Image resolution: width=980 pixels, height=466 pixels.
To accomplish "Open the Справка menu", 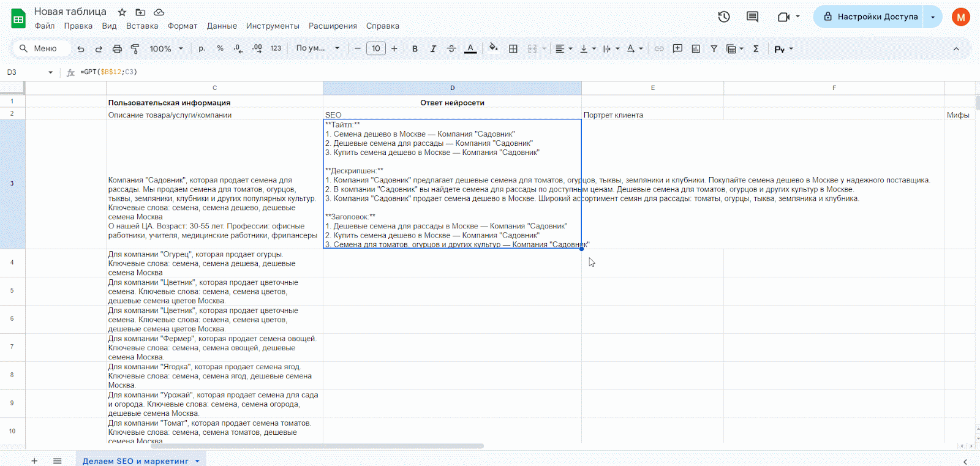I will pyautogui.click(x=383, y=26).
